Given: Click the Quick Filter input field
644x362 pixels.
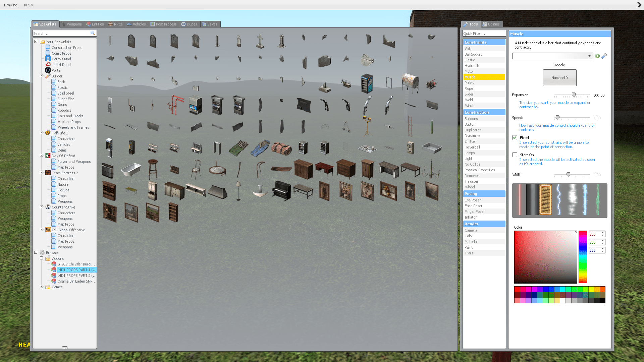Looking at the screenshot, I should click(484, 34).
